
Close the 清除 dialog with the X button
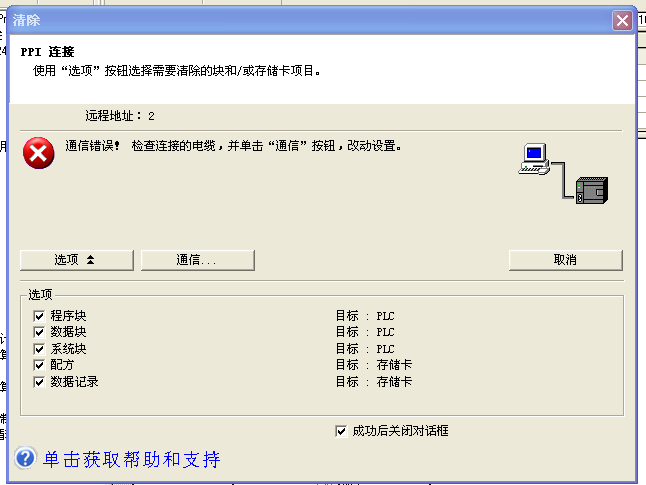(622, 19)
